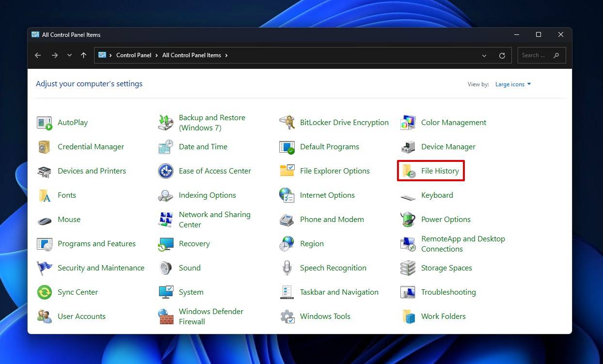This screenshot has height=364, width=603.
Task: Select the Control Panel breadcrumb
Action: 134,55
